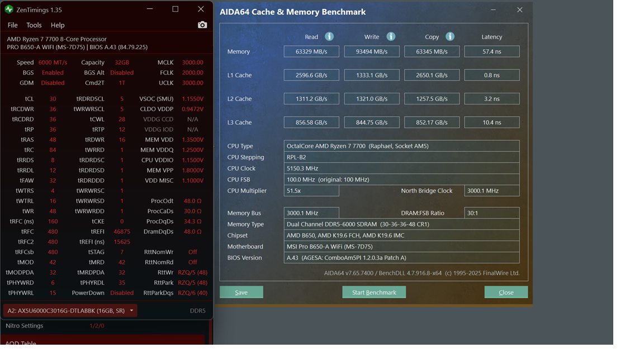Click the Write column info icon
The height and width of the screenshot is (362, 644).
coord(391,36)
